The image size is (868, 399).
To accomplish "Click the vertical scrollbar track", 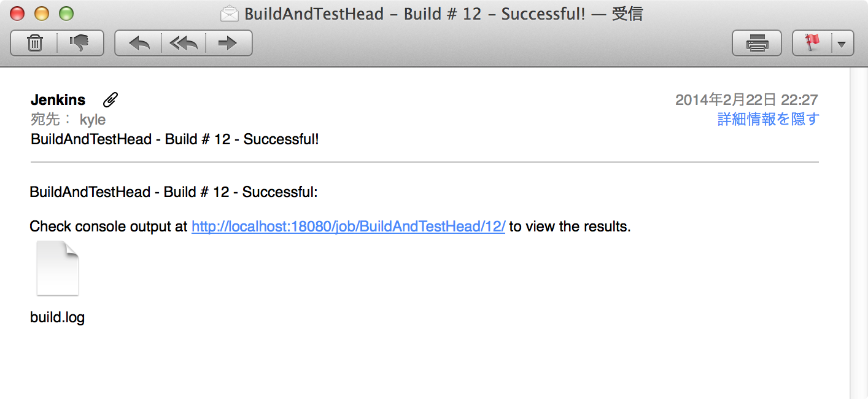I will tap(859, 233).
